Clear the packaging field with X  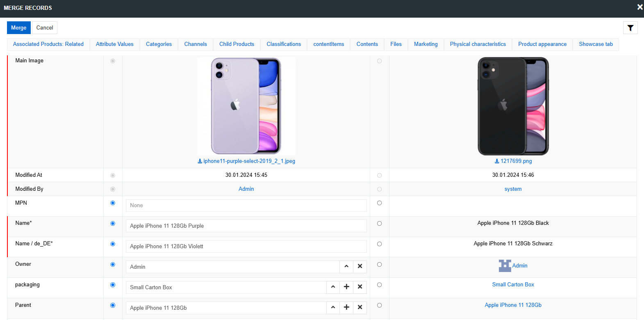[x=360, y=287]
